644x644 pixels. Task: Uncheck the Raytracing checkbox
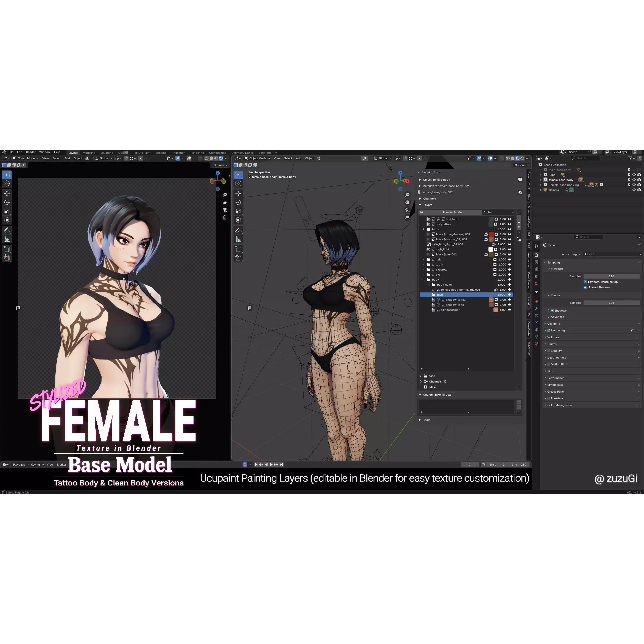click(549, 330)
